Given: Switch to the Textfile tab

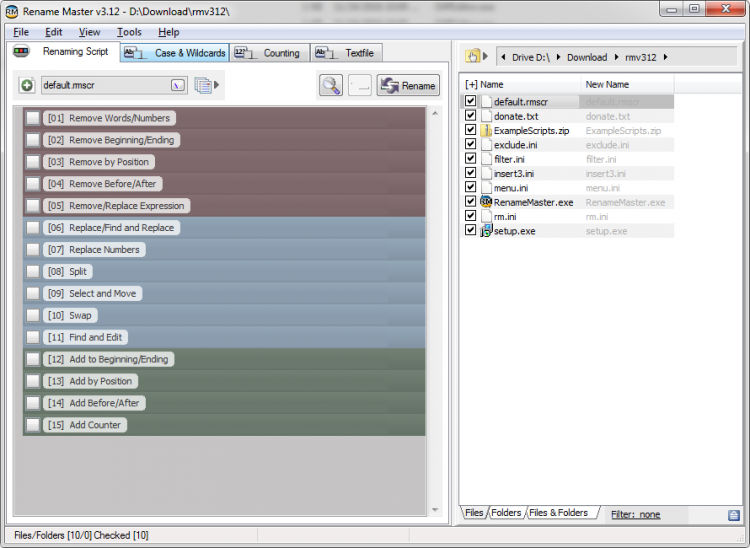Looking at the screenshot, I should click(x=346, y=53).
